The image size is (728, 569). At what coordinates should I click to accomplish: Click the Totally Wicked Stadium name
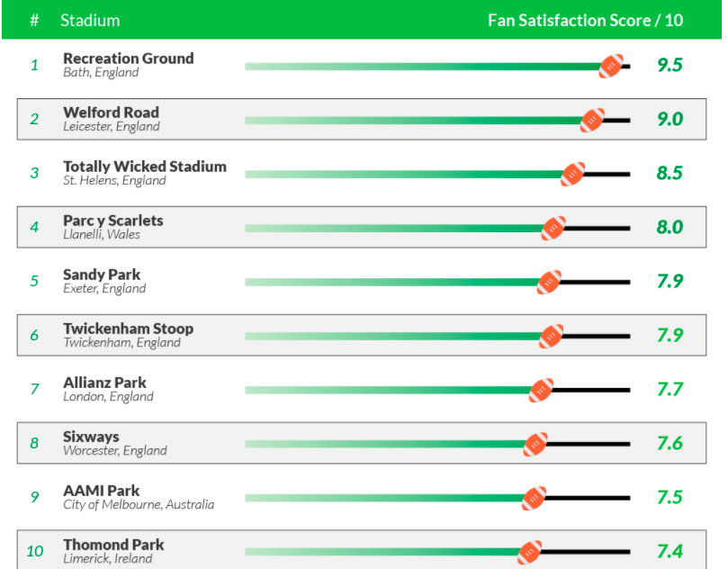click(x=145, y=167)
